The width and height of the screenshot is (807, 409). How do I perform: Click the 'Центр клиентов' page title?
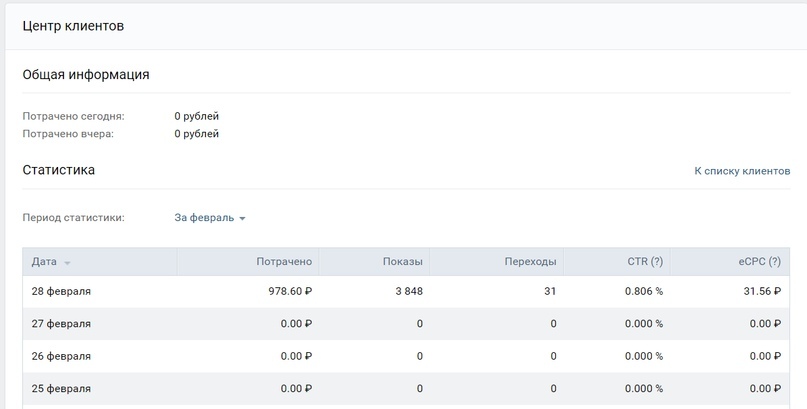(x=73, y=26)
